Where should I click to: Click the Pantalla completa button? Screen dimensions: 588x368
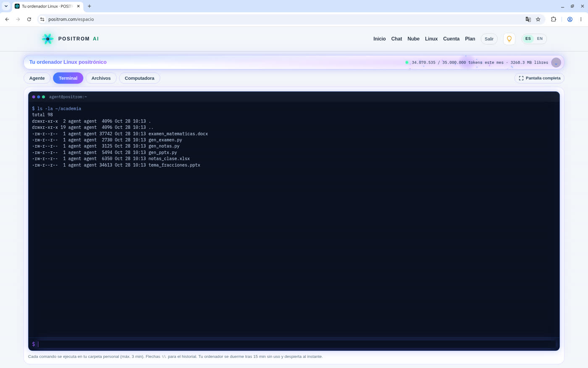pos(539,78)
